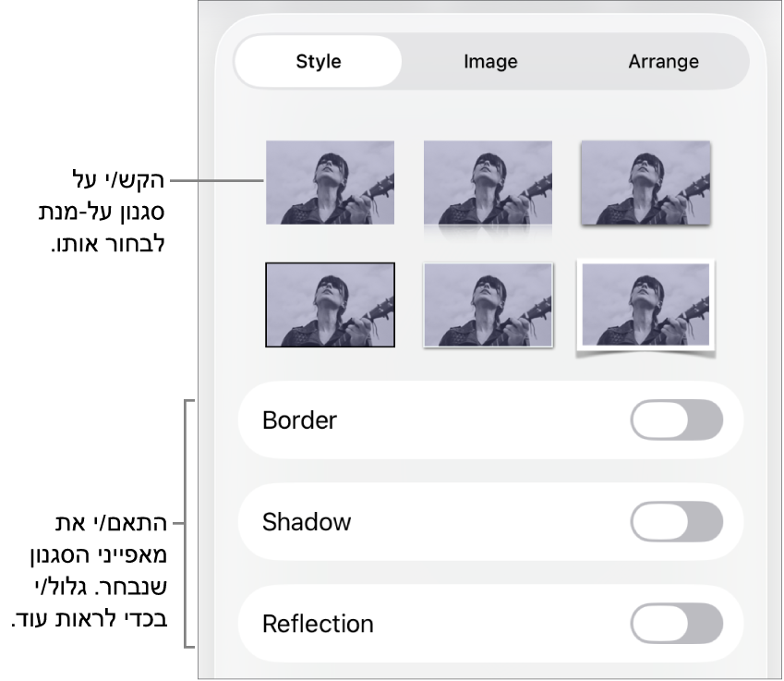Choose the image style with reflection below
784x681 pixels.
[x=488, y=182]
